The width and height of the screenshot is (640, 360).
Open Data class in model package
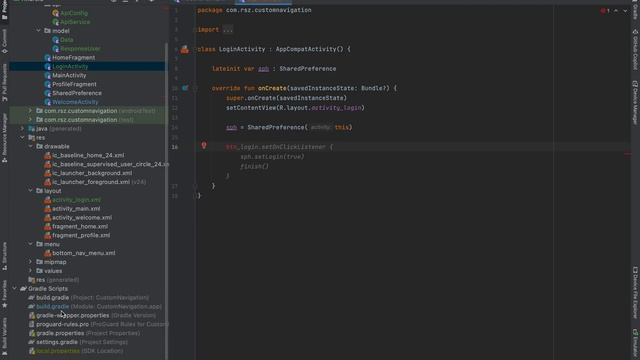point(67,40)
